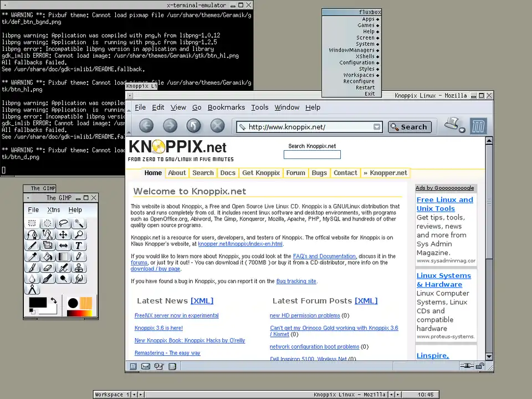
Task: Click the Search Knoppix.net text field
Action: tap(312, 155)
